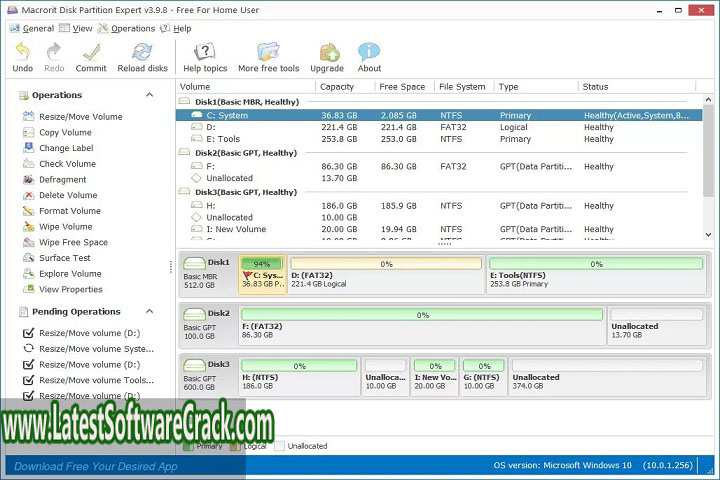
Task: Click the Upgrade toolbar icon
Action: coord(327,51)
